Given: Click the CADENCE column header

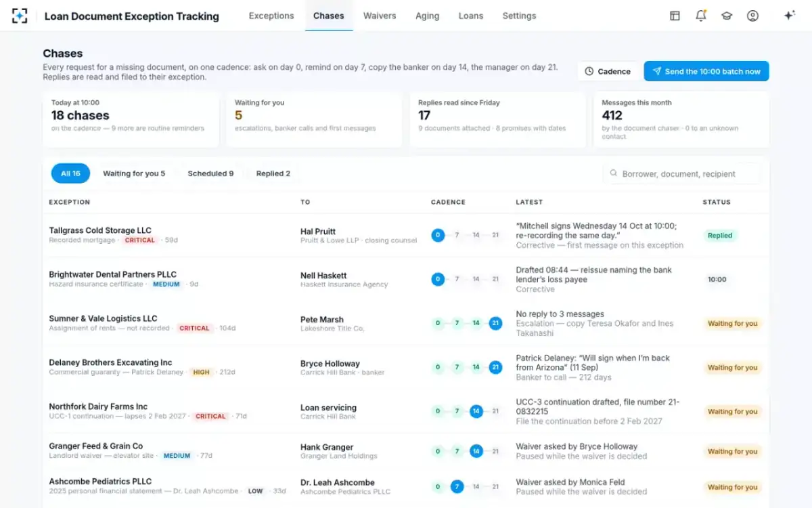Looking at the screenshot, I should tap(448, 202).
